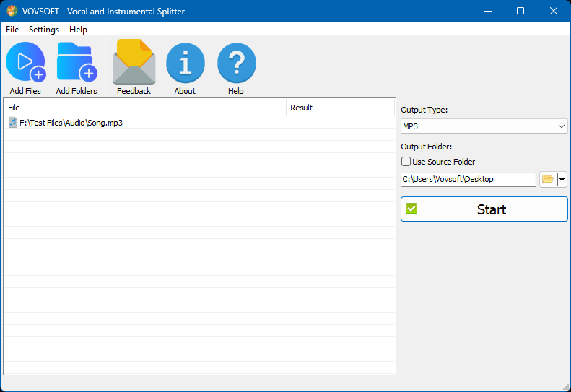The image size is (571, 392).
Task: Browse for output folder with folder icon
Action: click(x=547, y=179)
